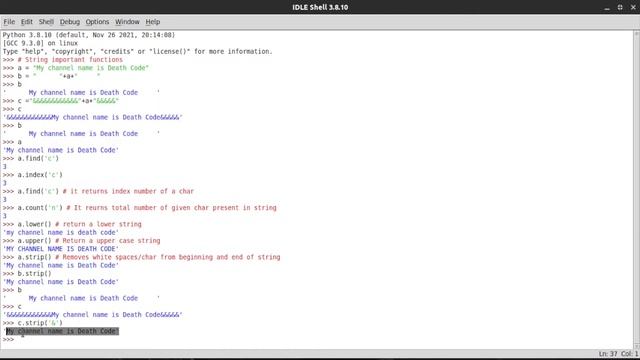Click the 'b.strip()' command line
Viewport: 640px width, 360px height.
pos(27,273)
